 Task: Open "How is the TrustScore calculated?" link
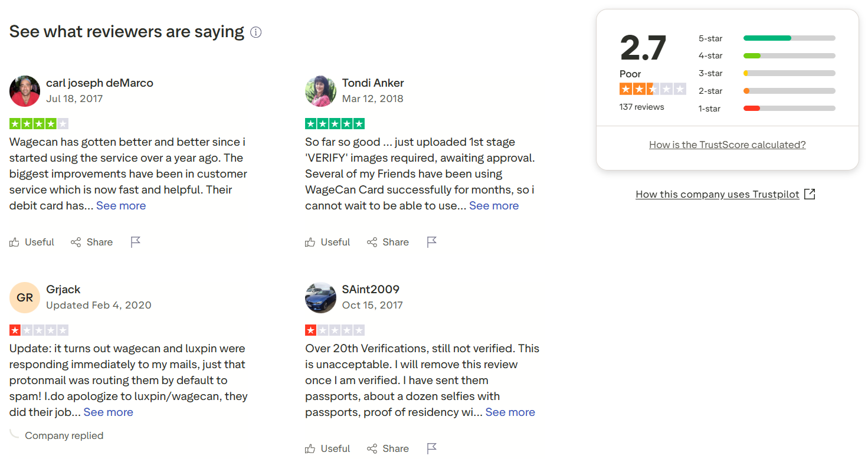tap(727, 145)
